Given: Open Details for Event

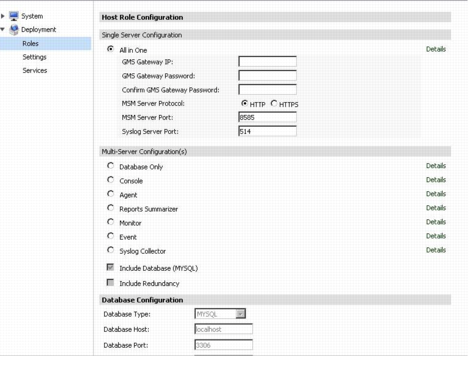Looking at the screenshot, I should pos(436,236).
